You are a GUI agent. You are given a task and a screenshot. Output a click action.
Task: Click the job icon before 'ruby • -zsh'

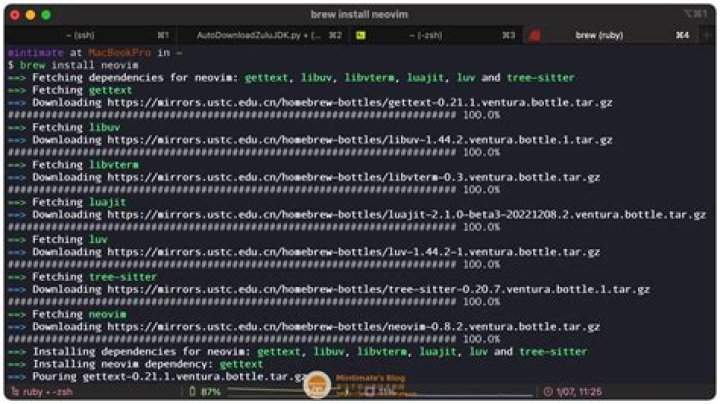click(x=15, y=392)
